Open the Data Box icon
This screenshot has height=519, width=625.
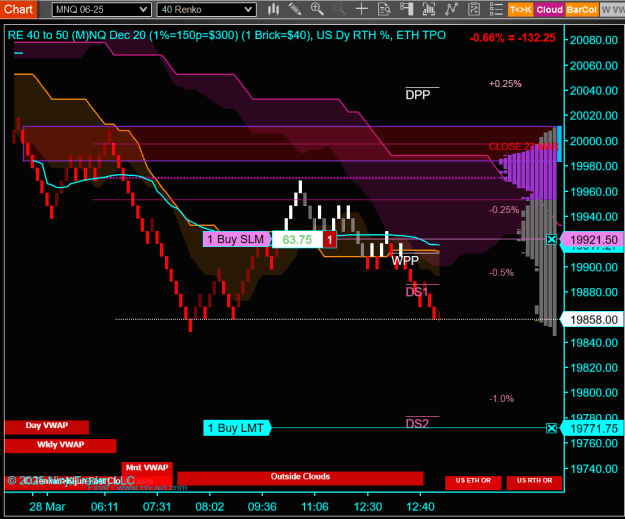coord(384,9)
